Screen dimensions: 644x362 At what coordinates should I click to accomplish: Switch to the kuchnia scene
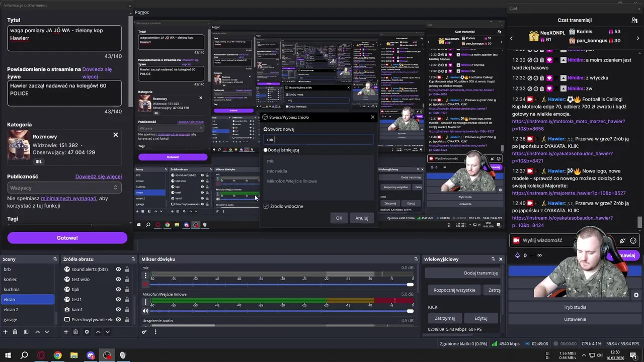click(x=28, y=290)
